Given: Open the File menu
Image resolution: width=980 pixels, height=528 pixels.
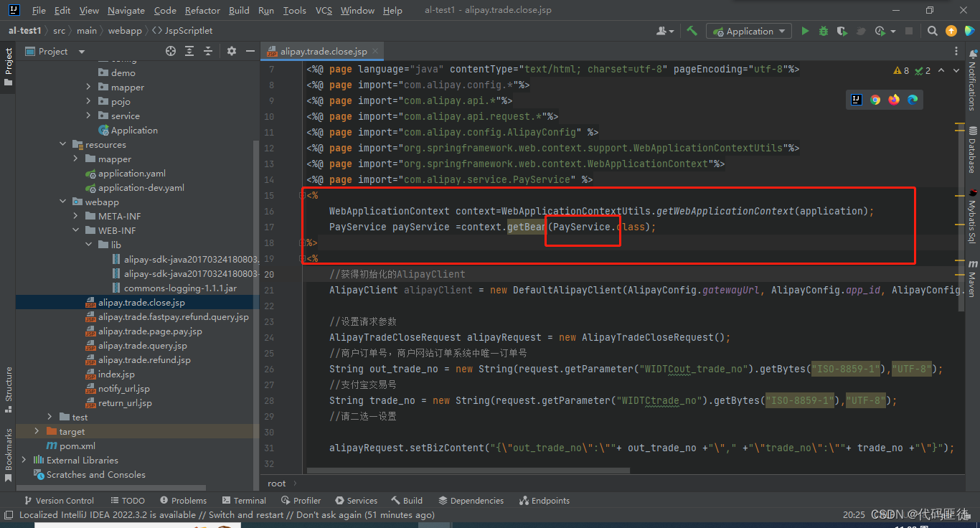Looking at the screenshot, I should click(x=39, y=11).
